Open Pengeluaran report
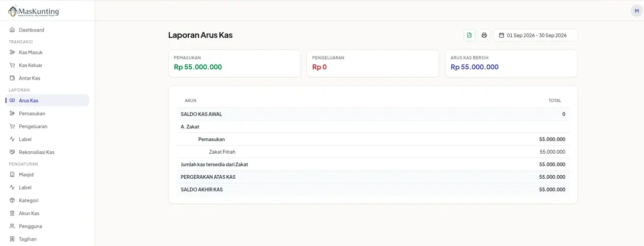The image size is (644, 246). click(47, 126)
